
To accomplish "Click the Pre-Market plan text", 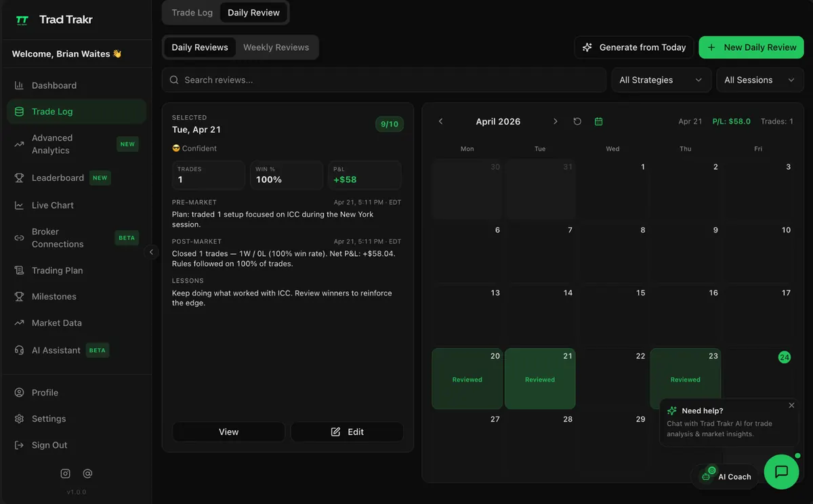I will pyautogui.click(x=272, y=219).
